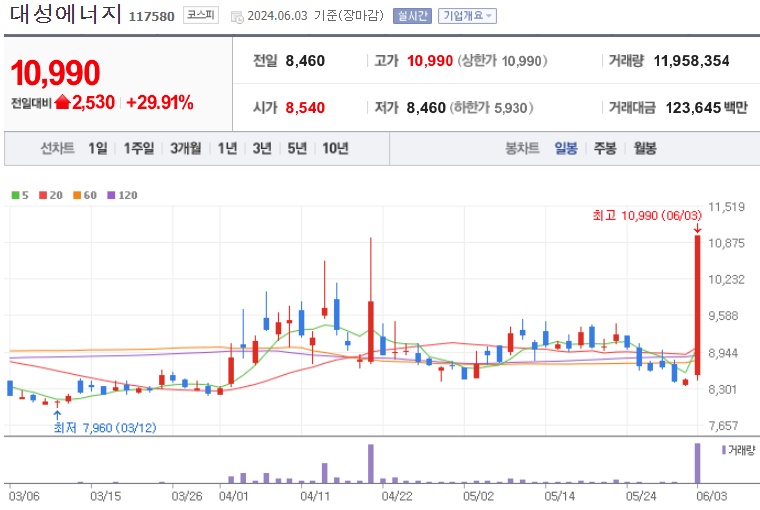This screenshot has width=760, height=510.
Task: Click the 11,519 price axis label
Action: 726,207
